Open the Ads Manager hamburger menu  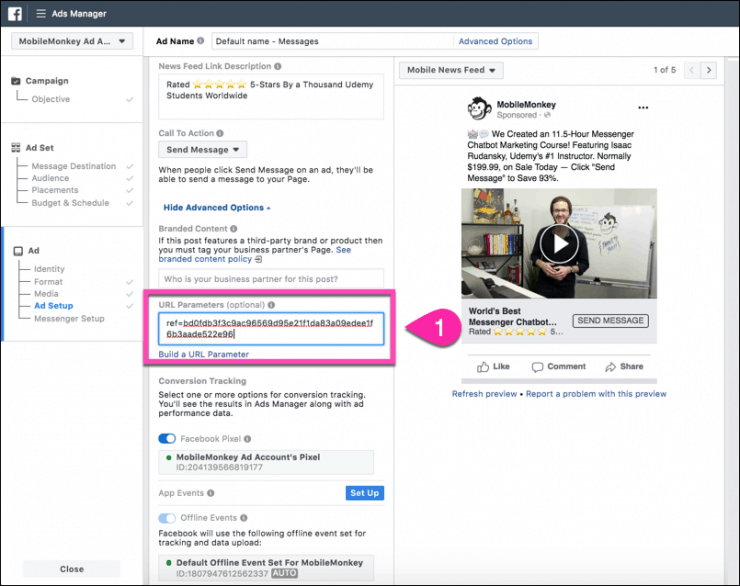click(x=41, y=14)
